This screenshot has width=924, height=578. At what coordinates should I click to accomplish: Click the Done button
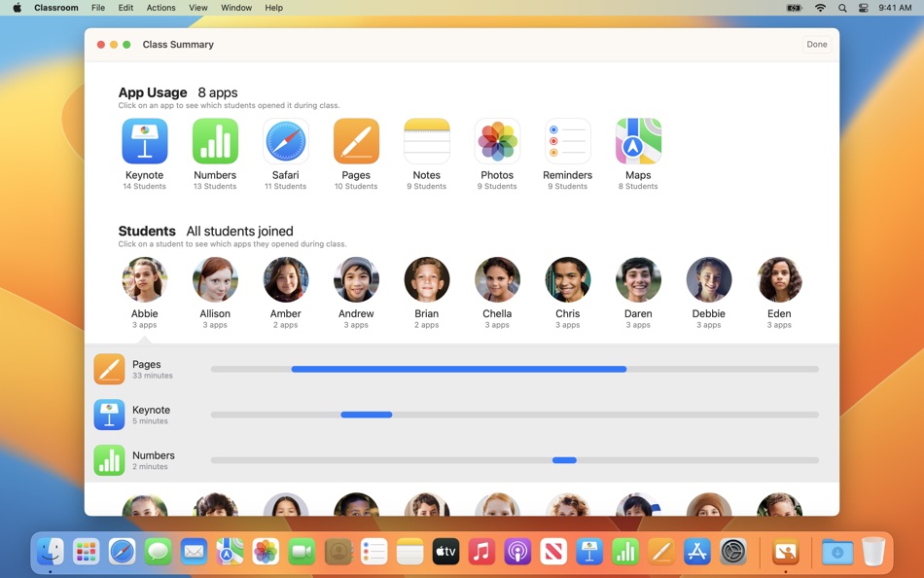coord(817,44)
